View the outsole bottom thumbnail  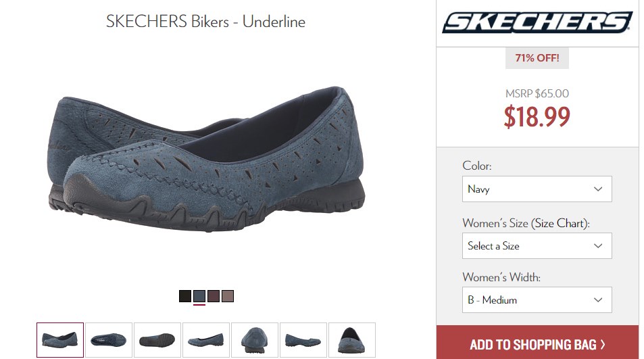[157, 340]
